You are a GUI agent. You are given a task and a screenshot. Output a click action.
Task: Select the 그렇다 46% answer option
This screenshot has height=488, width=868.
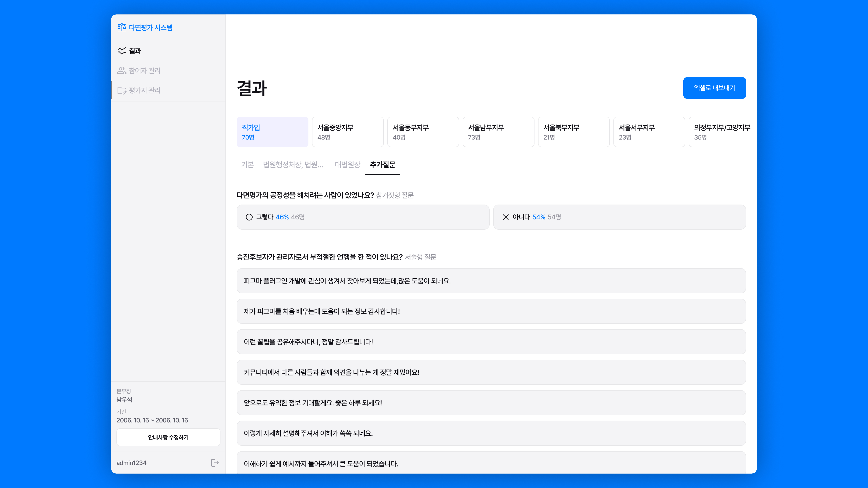[363, 217]
